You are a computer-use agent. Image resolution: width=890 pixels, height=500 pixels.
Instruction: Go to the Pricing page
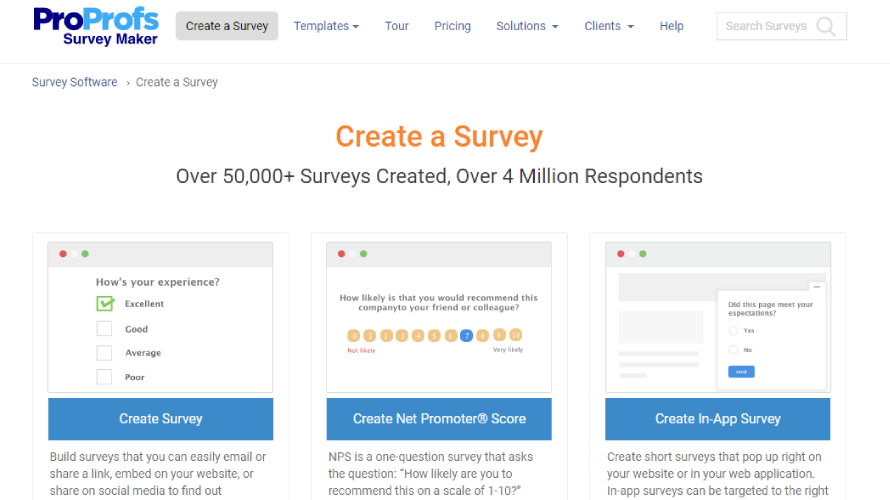point(452,26)
